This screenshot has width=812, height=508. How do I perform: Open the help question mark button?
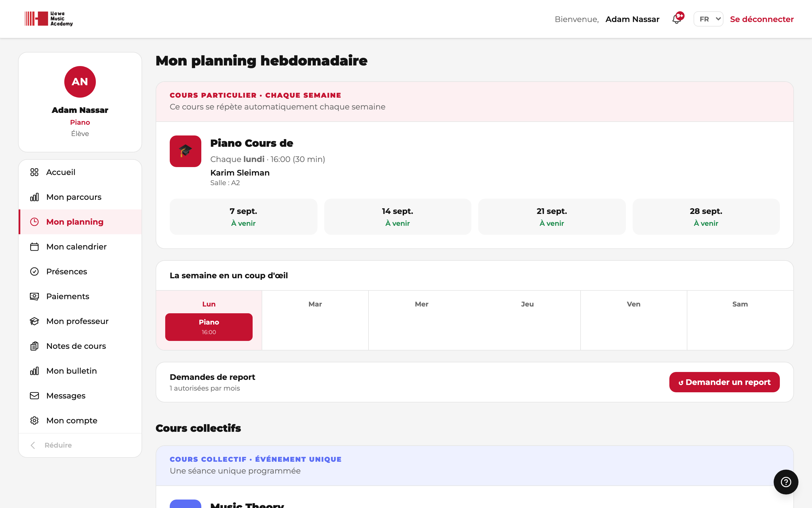(786, 482)
